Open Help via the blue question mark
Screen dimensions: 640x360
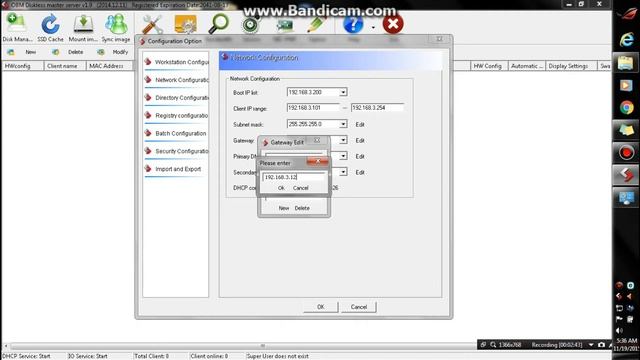(353, 24)
